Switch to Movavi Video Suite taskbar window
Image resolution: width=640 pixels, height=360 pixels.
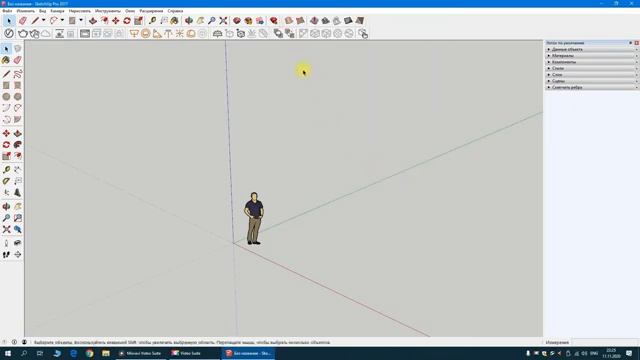pos(141,353)
